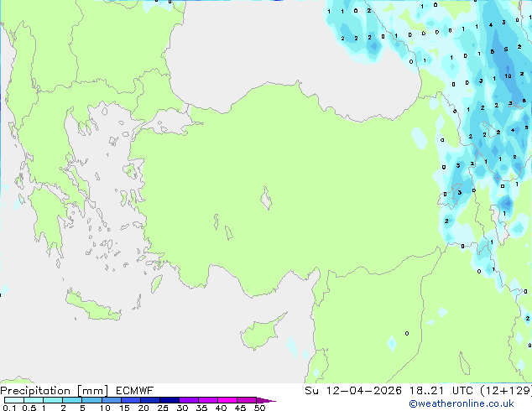532x411 pixels.
Task: Click the legend label '50'
Action: pyautogui.click(x=259, y=408)
